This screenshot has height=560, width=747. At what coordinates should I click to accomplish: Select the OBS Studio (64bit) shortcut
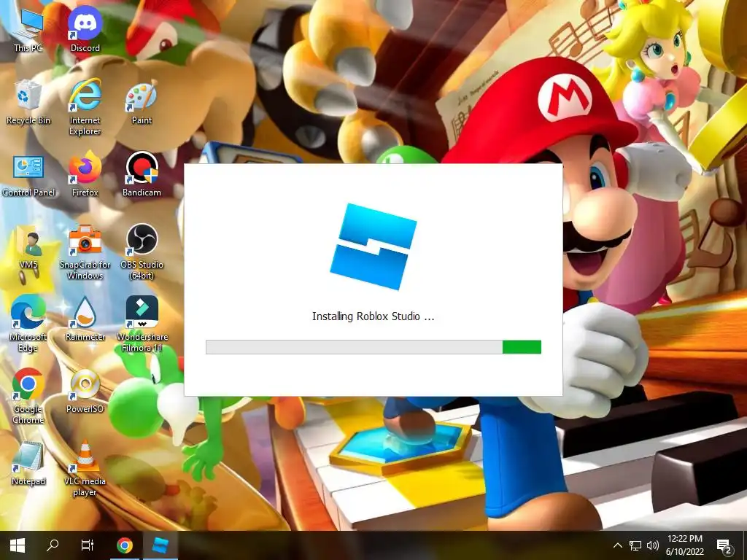point(142,252)
